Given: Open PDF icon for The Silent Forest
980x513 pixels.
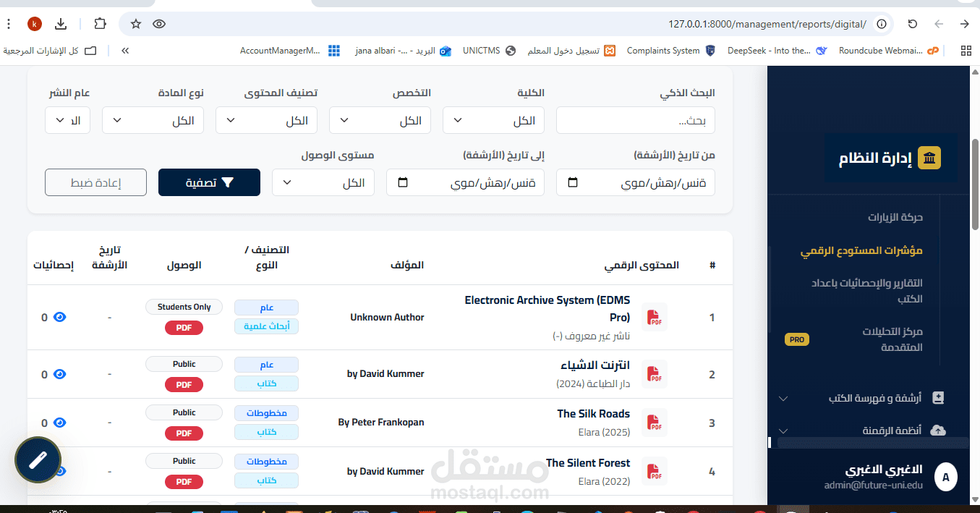Looking at the screenshot, I should [x=654, y=471].
